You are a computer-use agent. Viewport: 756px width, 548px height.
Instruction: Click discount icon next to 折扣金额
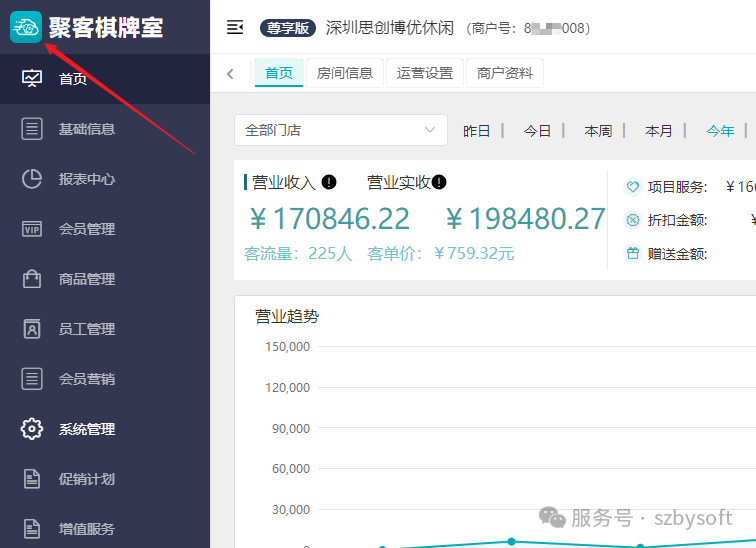pos(633,220)
